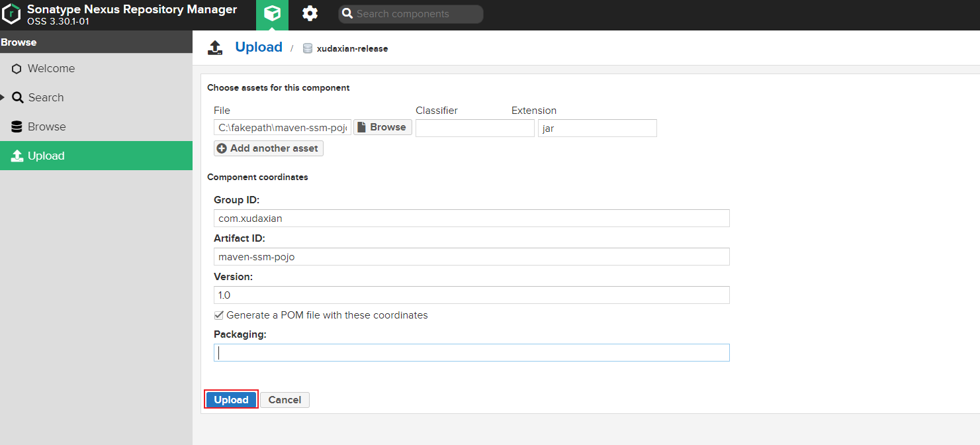Click the blue Upload button
The height and width of the screenshot is (445, 980).
pyautogui.click(x=231, y=400)
